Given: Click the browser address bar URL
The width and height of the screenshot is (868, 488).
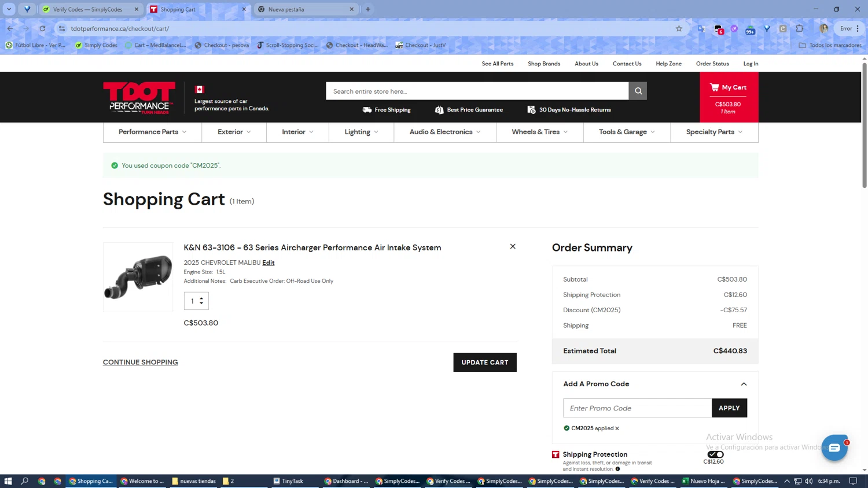Looking at the screenshot, I should pyautogui.click(x=120, y=28).
